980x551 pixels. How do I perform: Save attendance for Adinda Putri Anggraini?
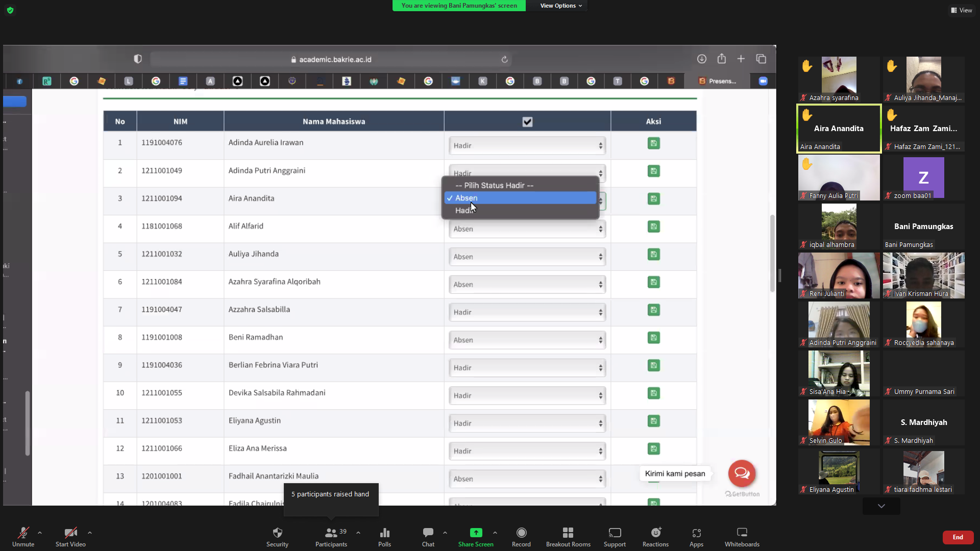pos(653,171)
